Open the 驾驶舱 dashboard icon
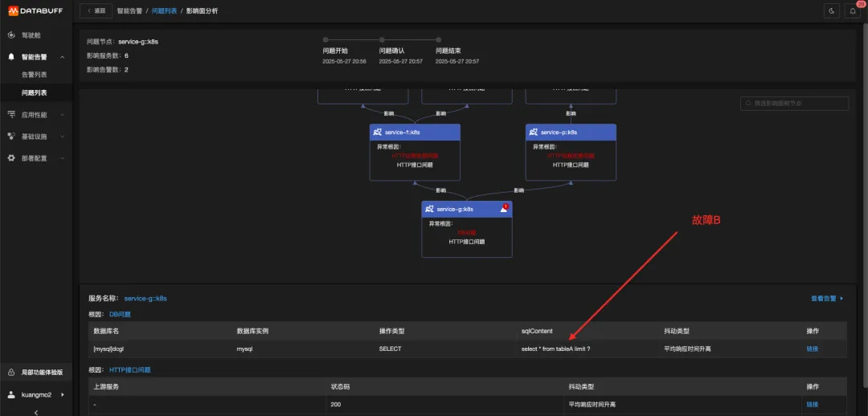Image resolution: width=868 pixels, height=416 pixels. coord(11,35)
